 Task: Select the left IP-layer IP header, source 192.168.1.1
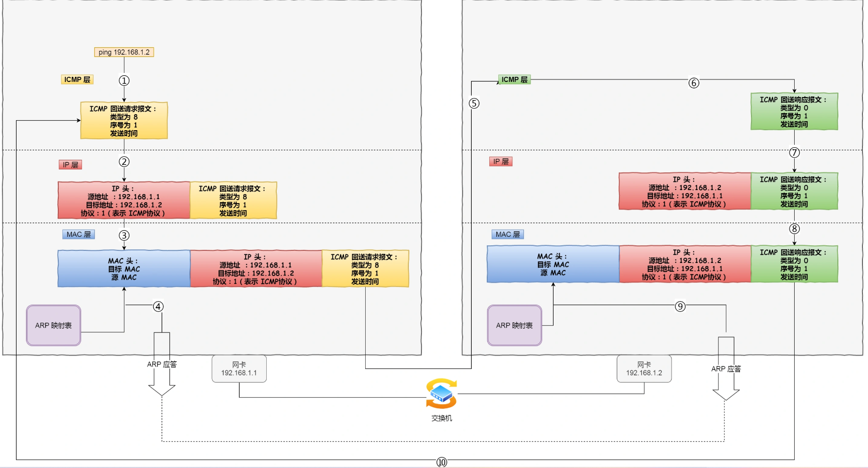click(124, 200)
